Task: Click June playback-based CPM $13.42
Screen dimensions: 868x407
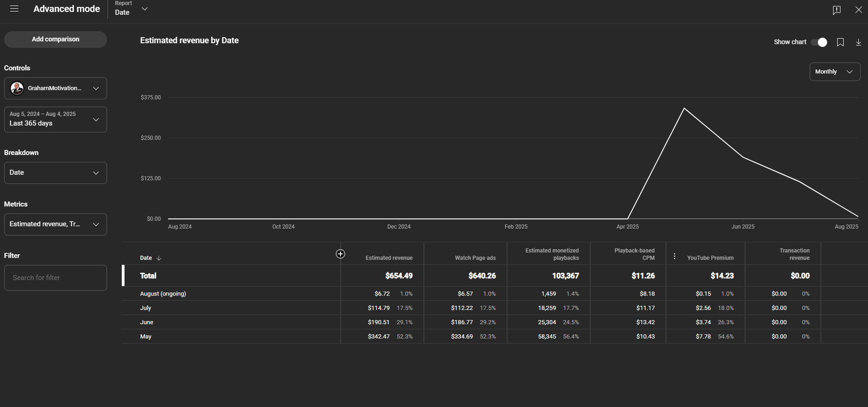Action: coord(645,322)
